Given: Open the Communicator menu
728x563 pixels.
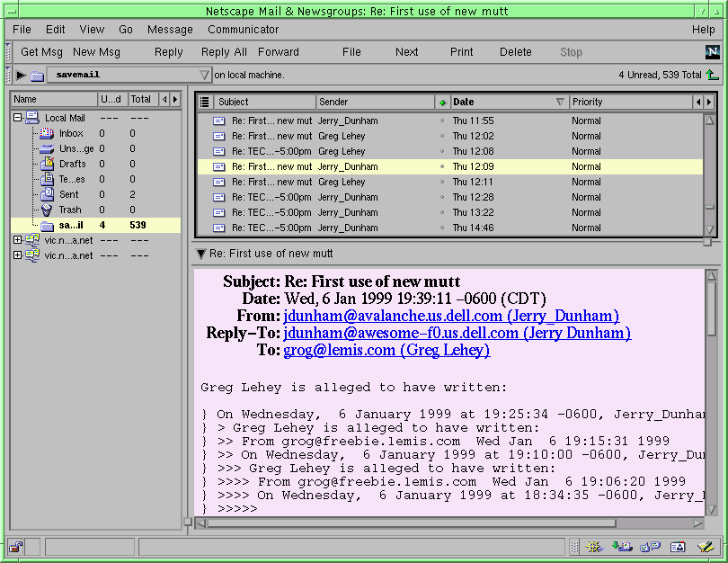Looking at the screenshot, I should [x=244, y=30].
